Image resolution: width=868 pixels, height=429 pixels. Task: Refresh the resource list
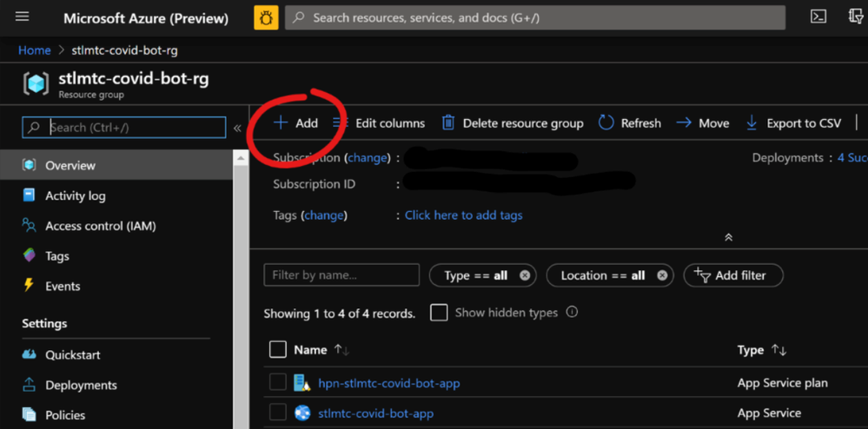630,123
